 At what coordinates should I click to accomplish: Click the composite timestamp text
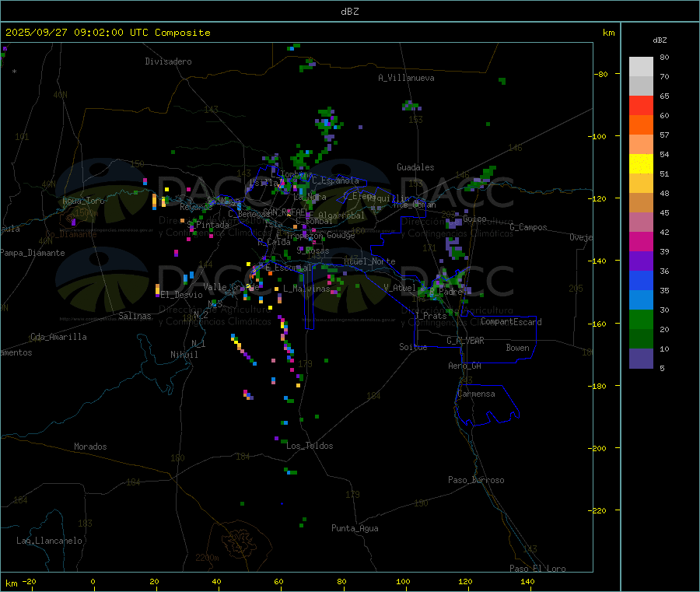tap(108, 33)
